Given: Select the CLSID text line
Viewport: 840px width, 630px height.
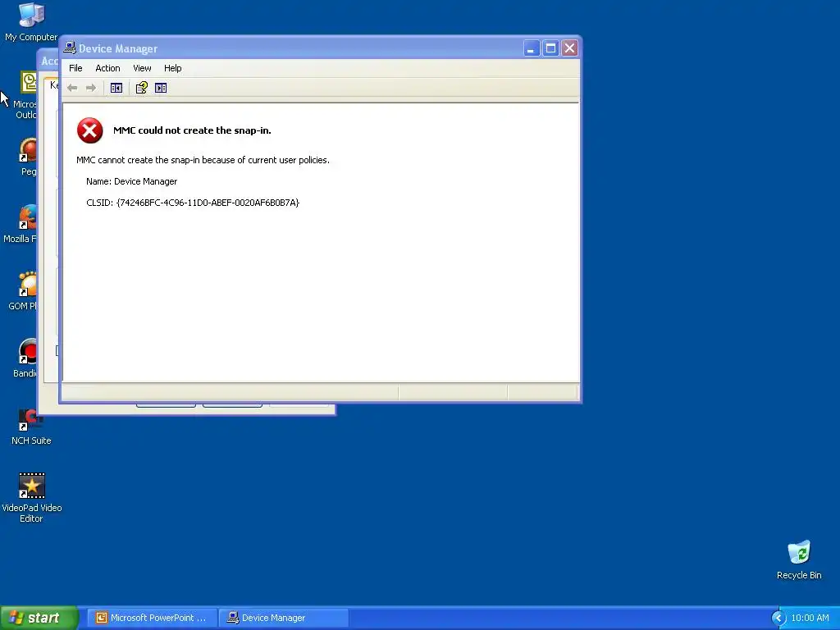Looking at the screenshot, I should click(193, 203).
